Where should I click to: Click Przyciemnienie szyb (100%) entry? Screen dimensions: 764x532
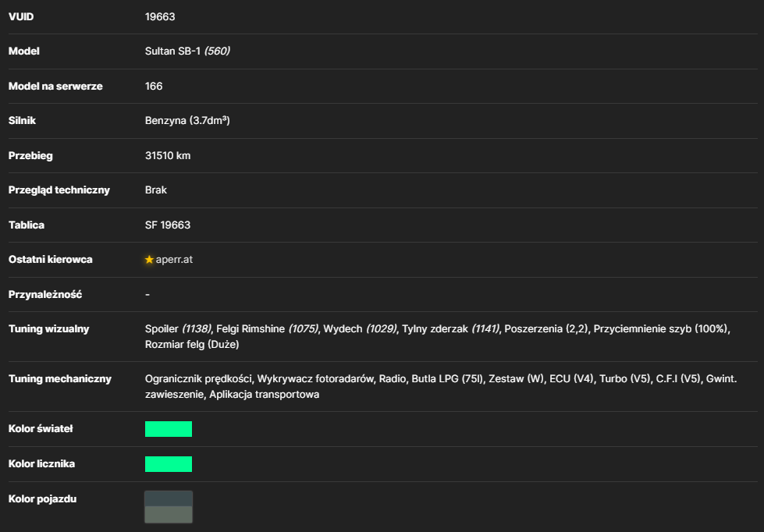661,329
